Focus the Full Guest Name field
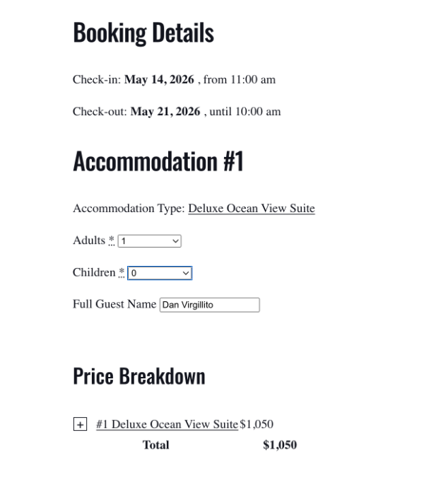The width and height of the screenshot is (448, 488). coord(210,305)
